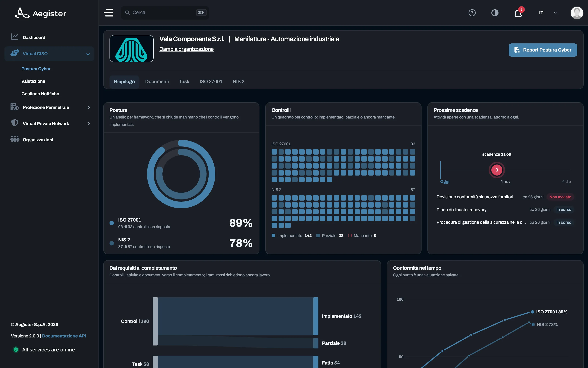Switch to the Documenti tab
Screen dimensions: 588x368
click(x=157, y=82)
